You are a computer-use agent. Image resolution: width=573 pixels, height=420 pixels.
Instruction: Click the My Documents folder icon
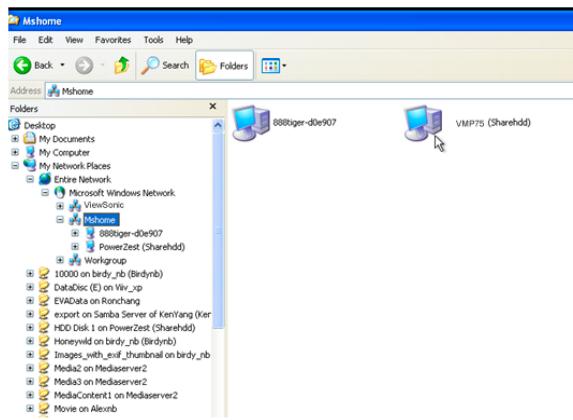(30, 139)
